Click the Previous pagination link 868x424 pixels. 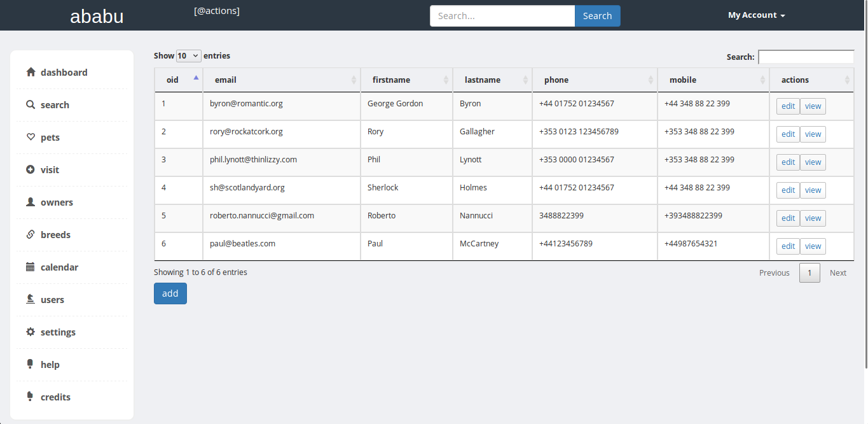(774, 272)
